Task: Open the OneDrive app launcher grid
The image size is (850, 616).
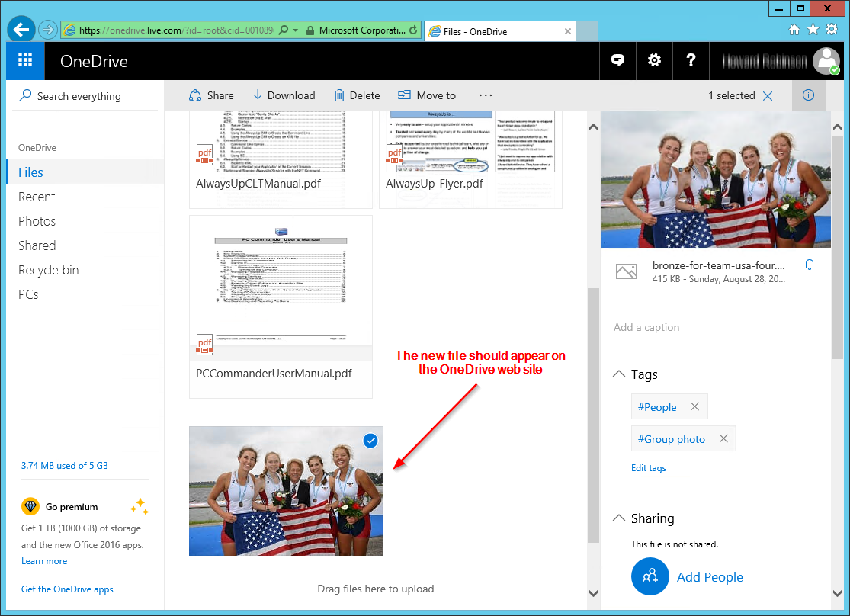Action: pyautogui.click(x=25, y=61)
